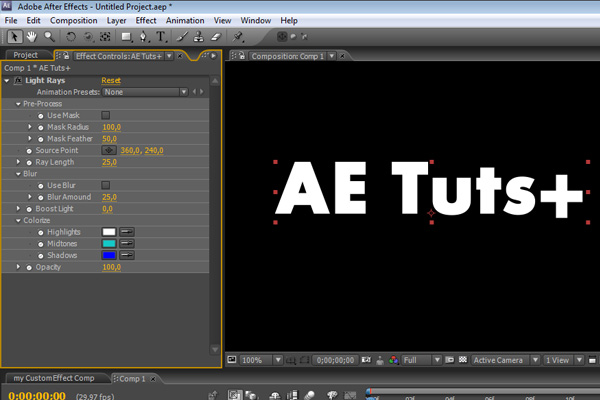Image resolution: width=600 pixels, height=400 pixels.
Task: Click the Midtones eyedropper button
Action: pyautogui.click(x=127, y=243)
